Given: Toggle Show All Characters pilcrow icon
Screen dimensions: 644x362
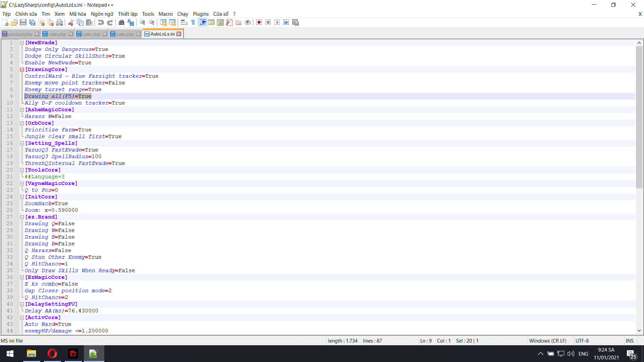Looking at the screenshot, I should [x=193, y=22].
